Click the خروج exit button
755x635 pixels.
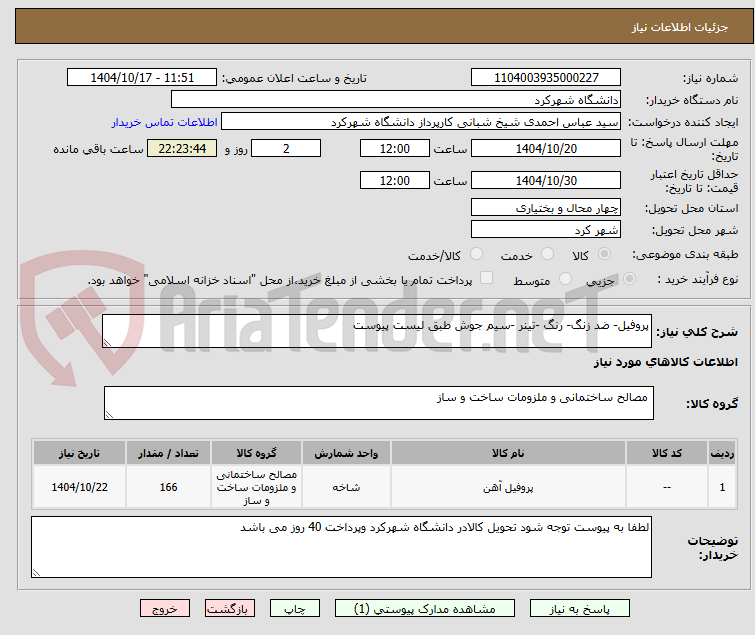(165, 609)
